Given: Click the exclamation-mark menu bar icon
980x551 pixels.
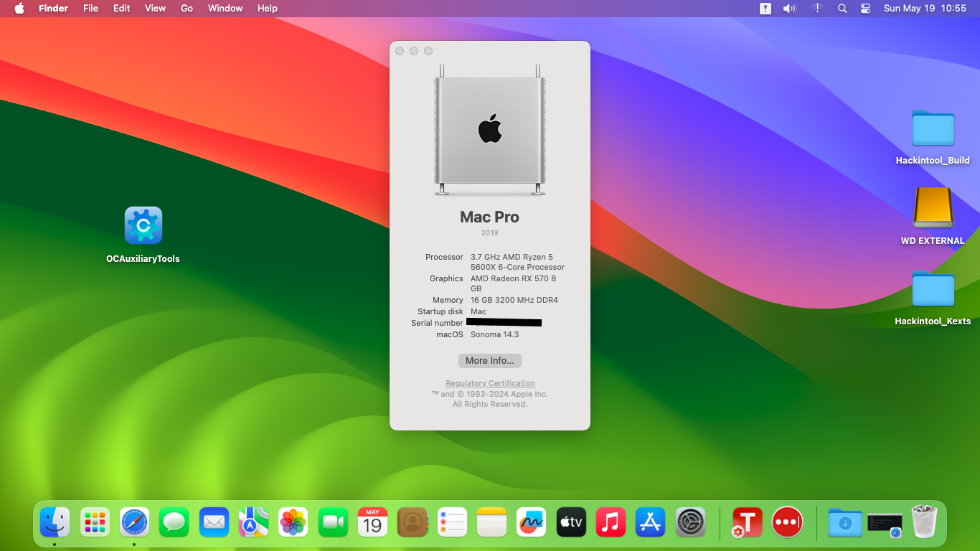Looking at the screenshot, I should [x=765, y=9].
